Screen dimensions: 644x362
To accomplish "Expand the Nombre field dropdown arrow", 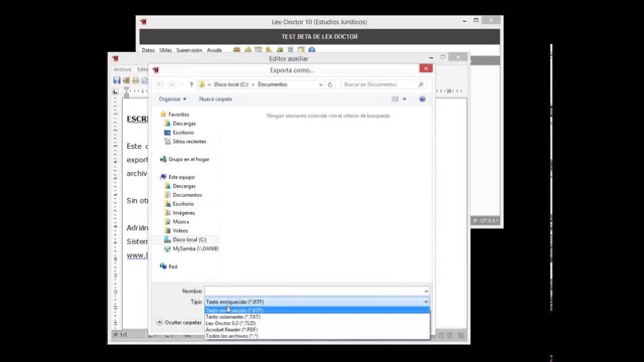I will pyautogui.click(x=426, y=291).
